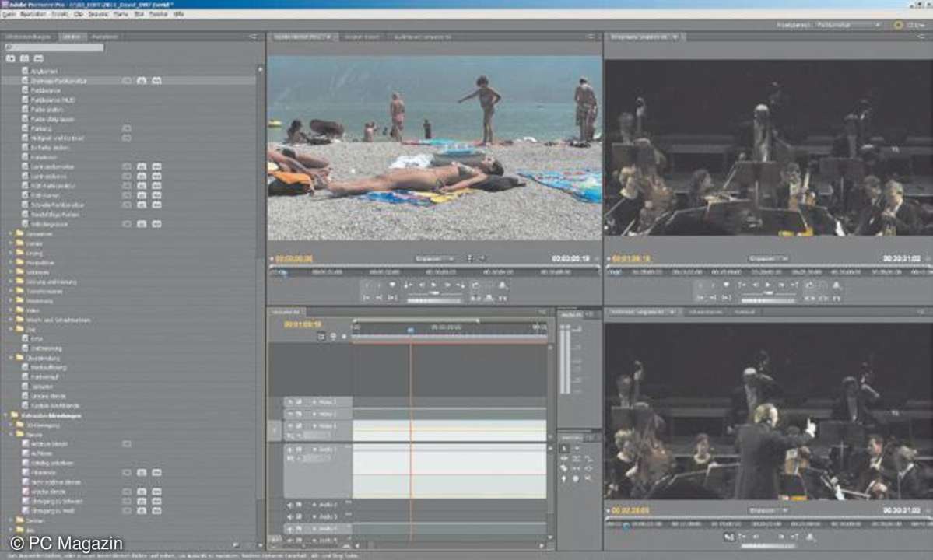The width and height of the screenshot is (933, 560).
Task: Select the Schnelle Farbkorrektur effect
Action: [57, 205]
